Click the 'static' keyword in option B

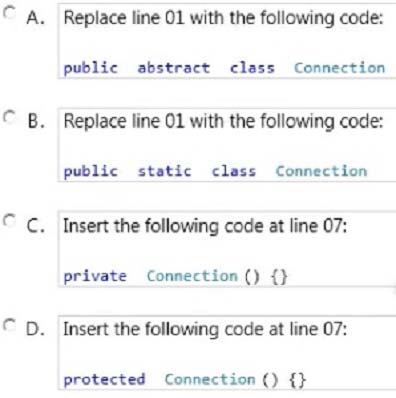coord(165,171)
